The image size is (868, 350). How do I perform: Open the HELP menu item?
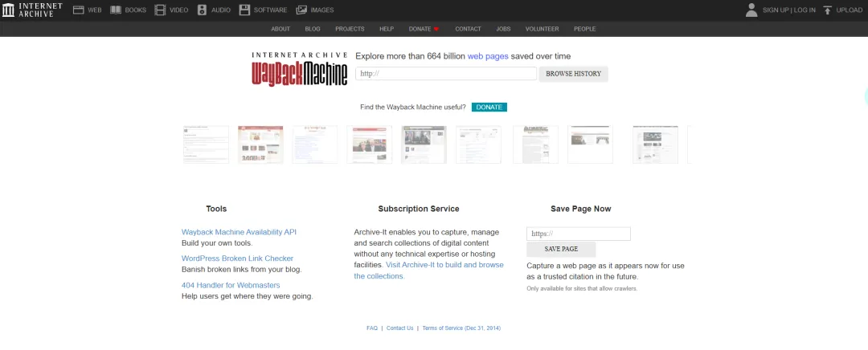[x=387, y=29]
